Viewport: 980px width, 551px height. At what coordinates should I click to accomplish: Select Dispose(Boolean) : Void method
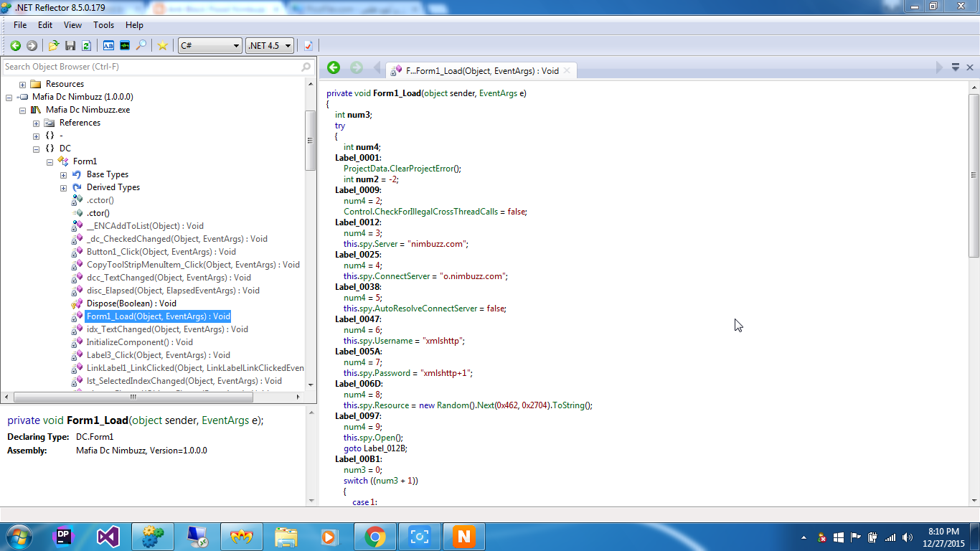coord(131,303)
